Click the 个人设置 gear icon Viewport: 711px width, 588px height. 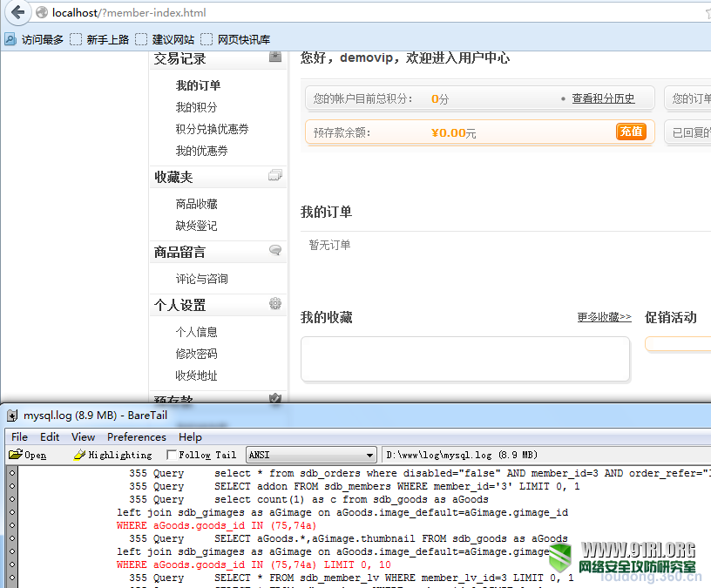coord(275,303)
